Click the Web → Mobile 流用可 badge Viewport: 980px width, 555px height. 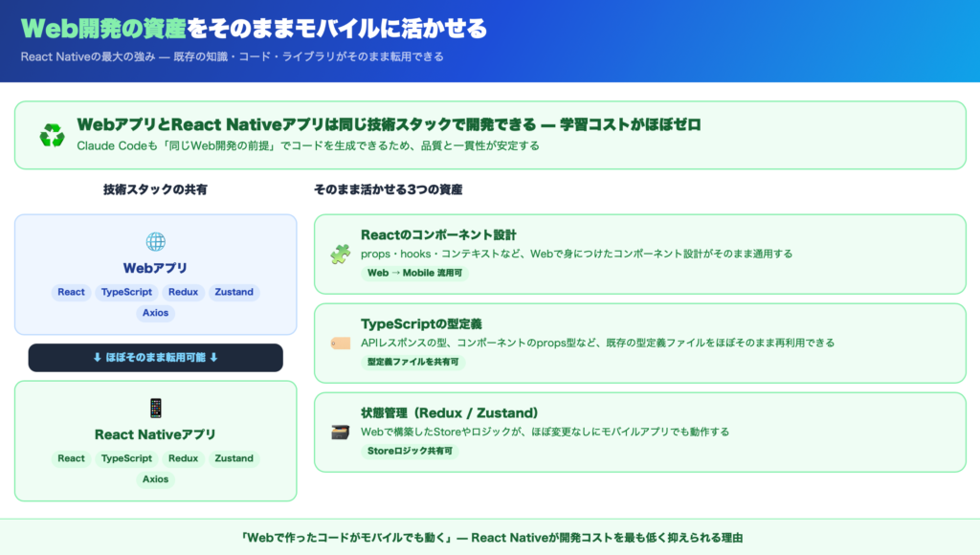tap(414, 273)
